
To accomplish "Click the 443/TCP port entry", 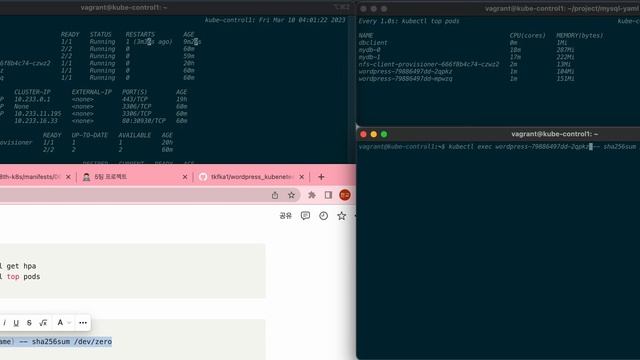I will tap(135, 99).
